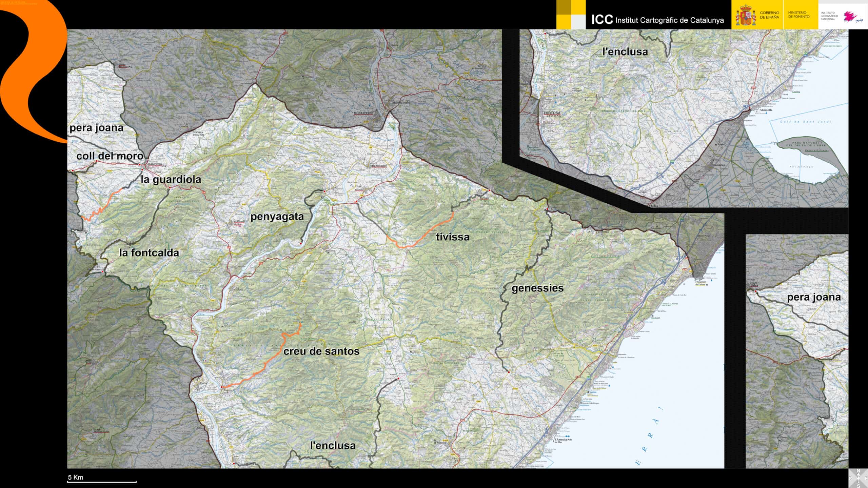Click the North arrow on the compass
Viewport: 868px width, 488px height.
click(859, 475)
